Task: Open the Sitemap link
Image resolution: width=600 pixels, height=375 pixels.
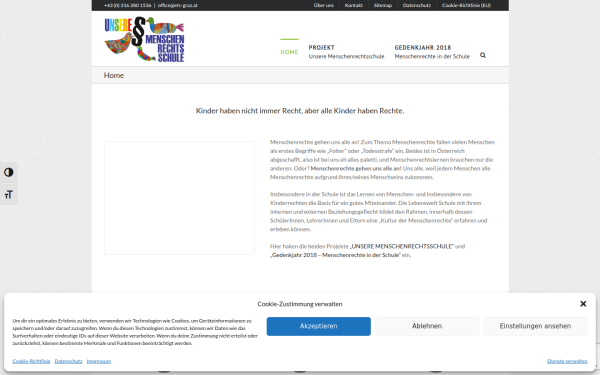Action: pos(383,5)
